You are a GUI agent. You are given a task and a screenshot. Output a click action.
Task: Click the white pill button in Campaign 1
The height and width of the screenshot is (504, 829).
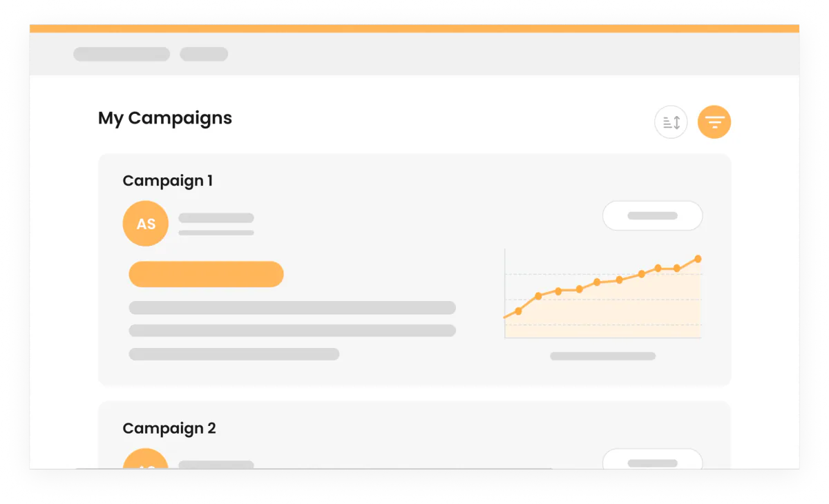pos(652,215)
